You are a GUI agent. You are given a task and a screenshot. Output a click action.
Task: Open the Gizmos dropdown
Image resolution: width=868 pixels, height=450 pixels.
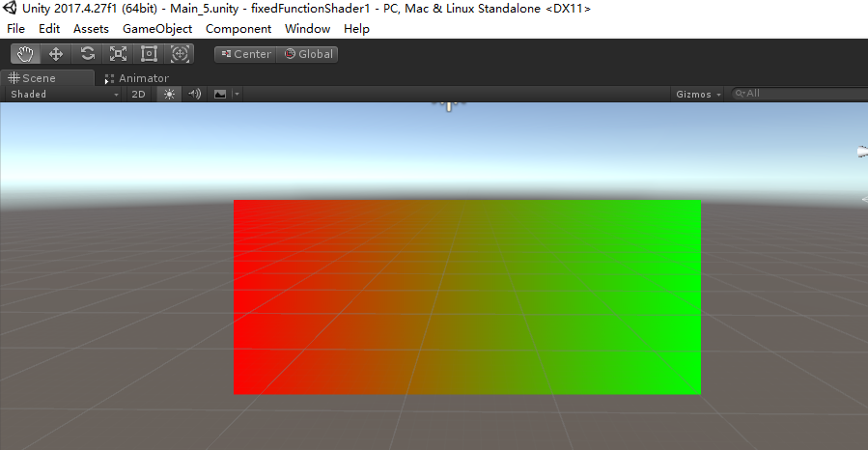[698, 94]
